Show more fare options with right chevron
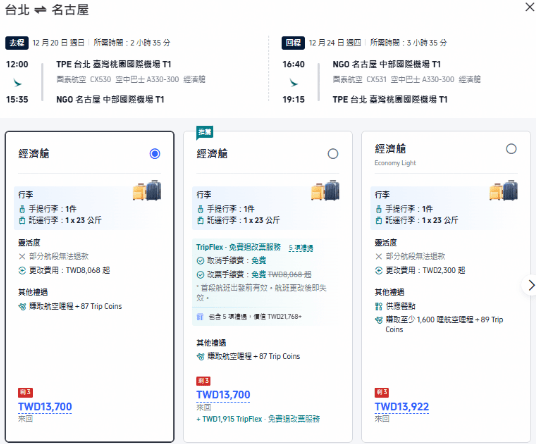536x444 pixels. pyautogui.click(x=530, y=285)
